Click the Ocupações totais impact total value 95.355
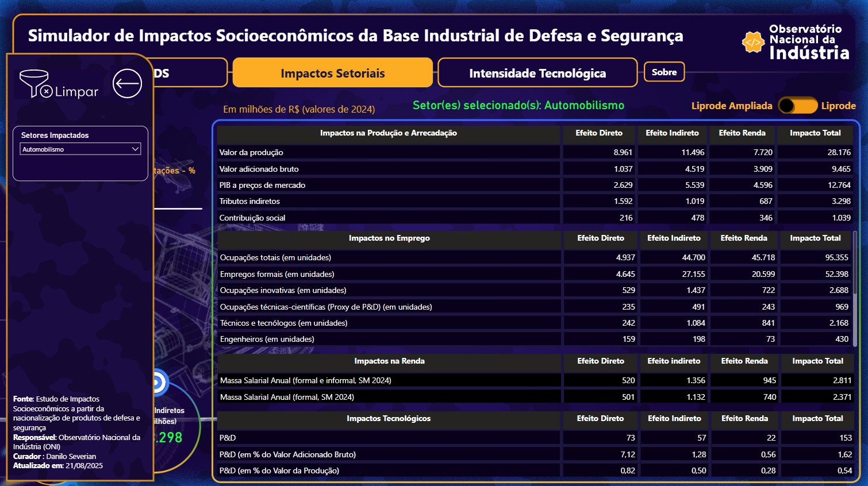This screenshot has width=868, height=486. tap(836, 258)
